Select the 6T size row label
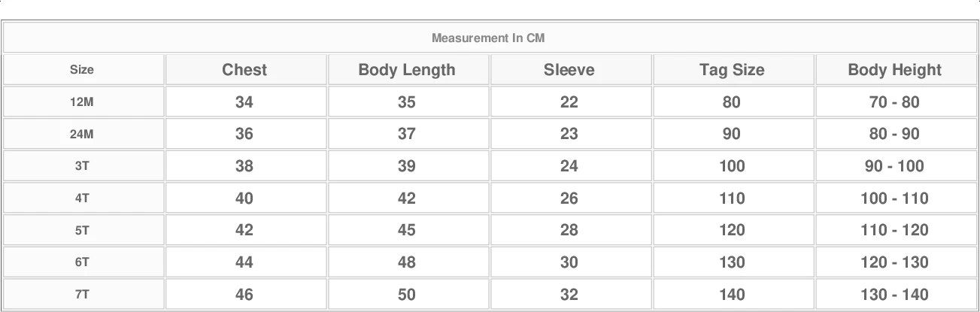980x312 pixels. tap(82, 262)
